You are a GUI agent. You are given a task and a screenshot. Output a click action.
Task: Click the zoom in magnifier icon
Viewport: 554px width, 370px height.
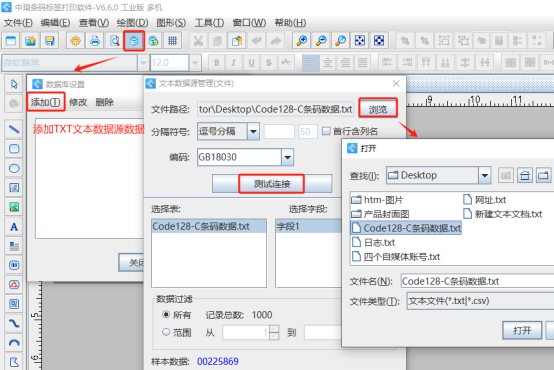(x=302, y=41)
